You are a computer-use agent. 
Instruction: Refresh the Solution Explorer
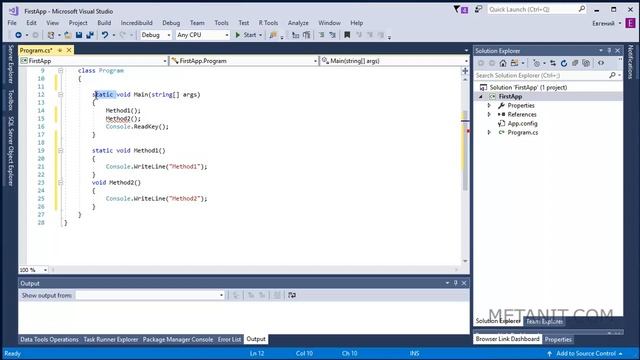[x=564, y=63]
